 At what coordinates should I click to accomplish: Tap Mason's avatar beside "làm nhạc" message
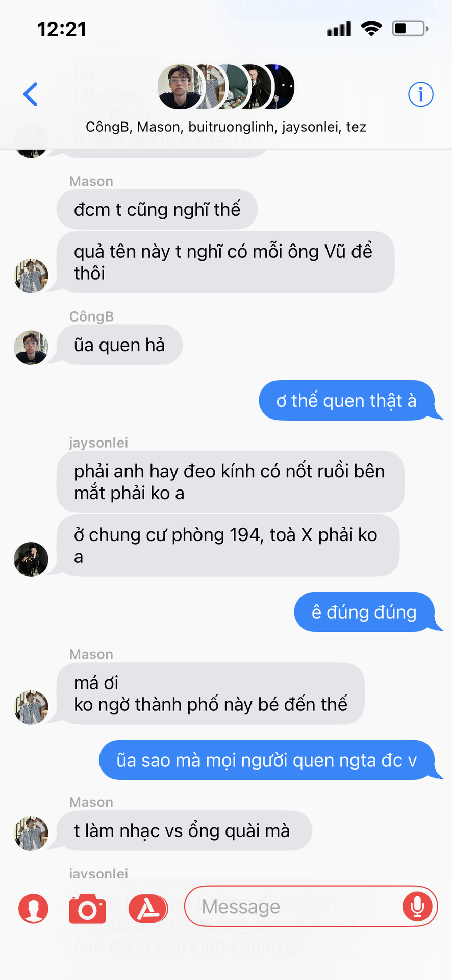click(x=31, y=833)
